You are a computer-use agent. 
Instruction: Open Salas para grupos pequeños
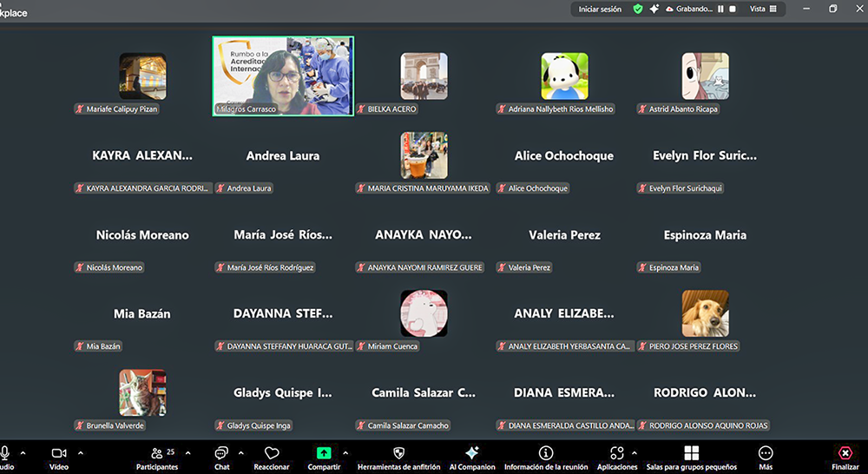pyautogui.click(x=691, y=453)
